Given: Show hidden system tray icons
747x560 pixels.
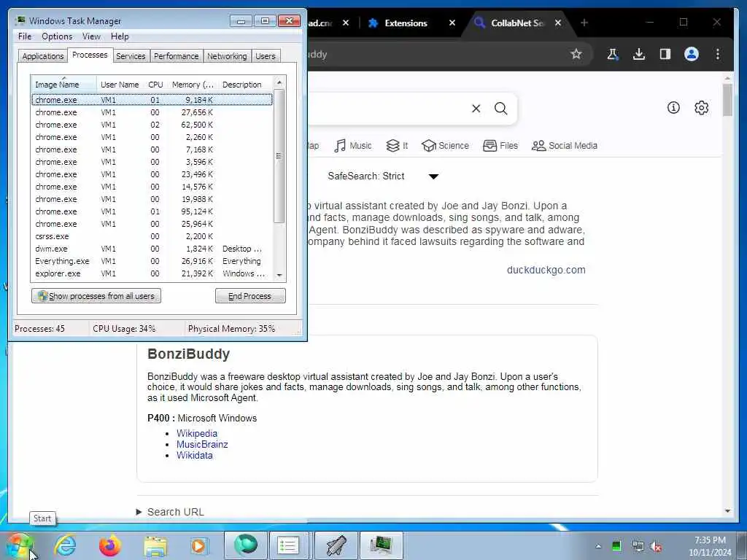Looking at the screenshot, I should pos(598,546).
